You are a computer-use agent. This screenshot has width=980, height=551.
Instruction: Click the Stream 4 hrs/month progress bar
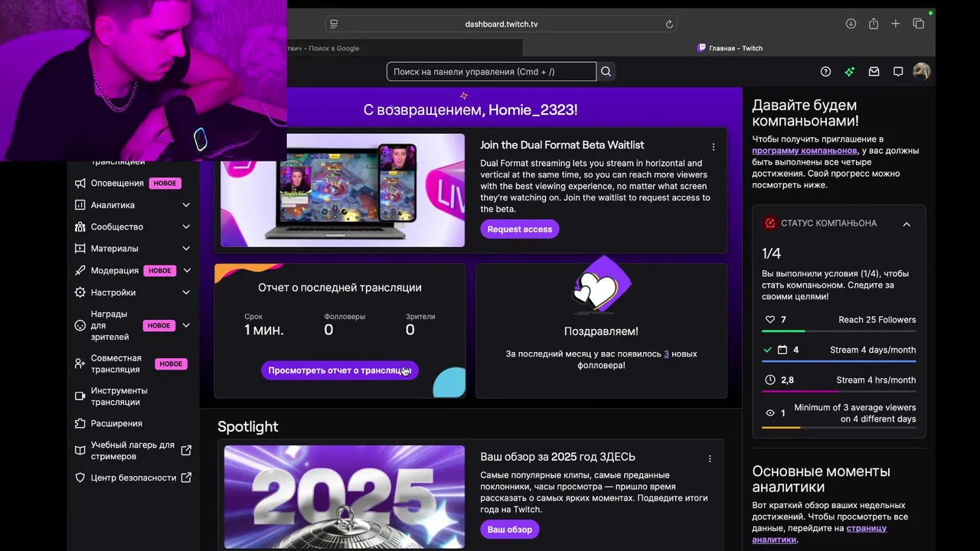pos(839,392)
